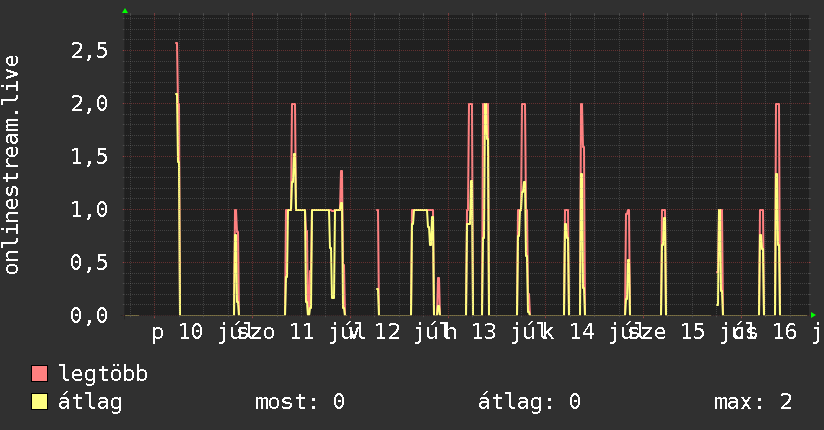Click the 'p 10 júl' date label

click(200, 332)
